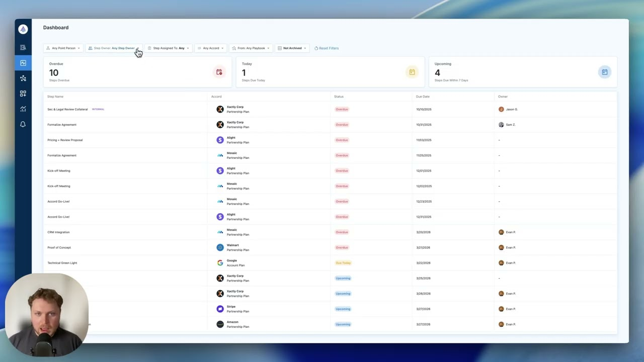Open the Today summary card

(329, 72)
